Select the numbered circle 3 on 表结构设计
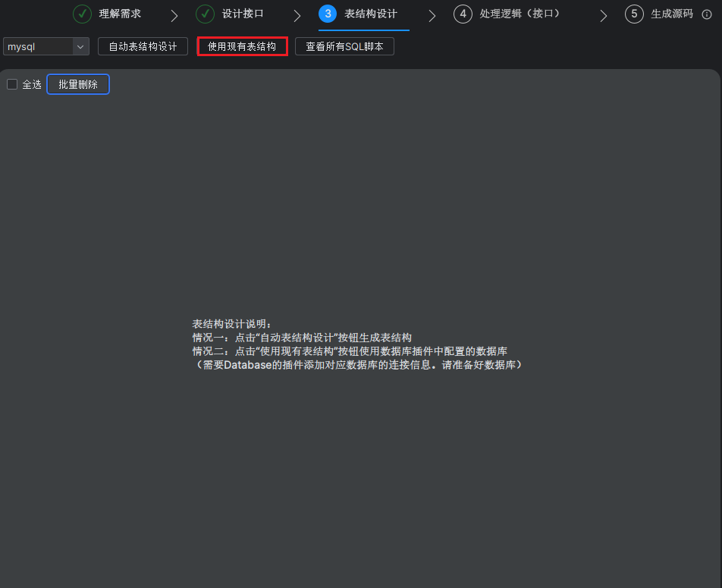This screenshot has height=588, width=722. (x=327, y=14)
